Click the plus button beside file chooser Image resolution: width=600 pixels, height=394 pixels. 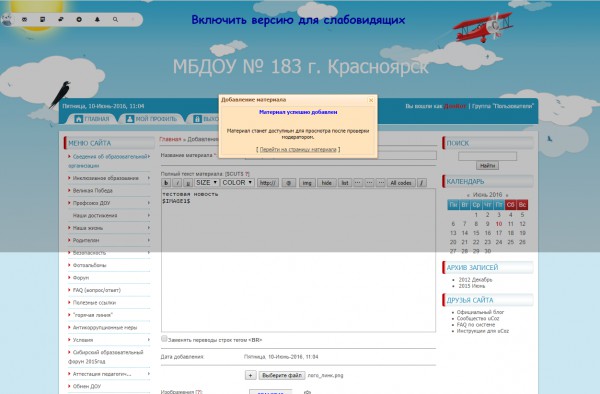point(251,375)
